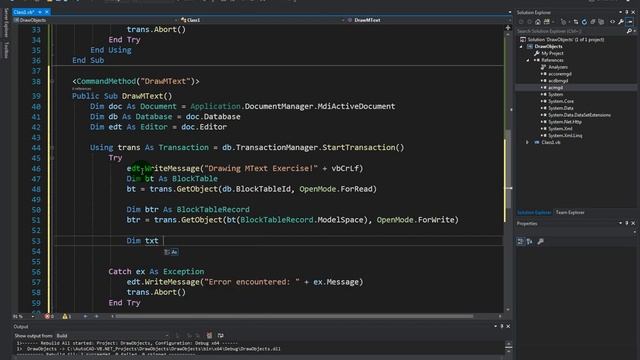Pin the Solution Explorer panel
The image size is (640, 360).
[627, 12]
